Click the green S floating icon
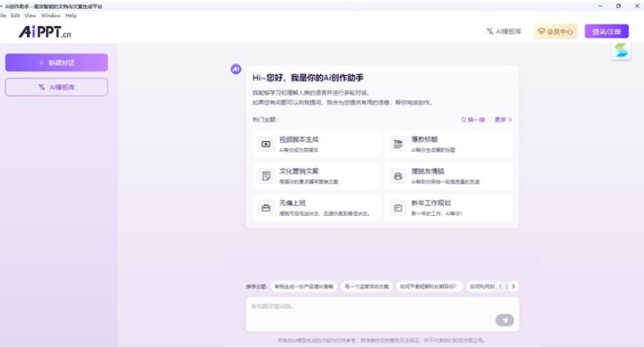This screenshot has width=644, height=347. (x=621, y=52)
